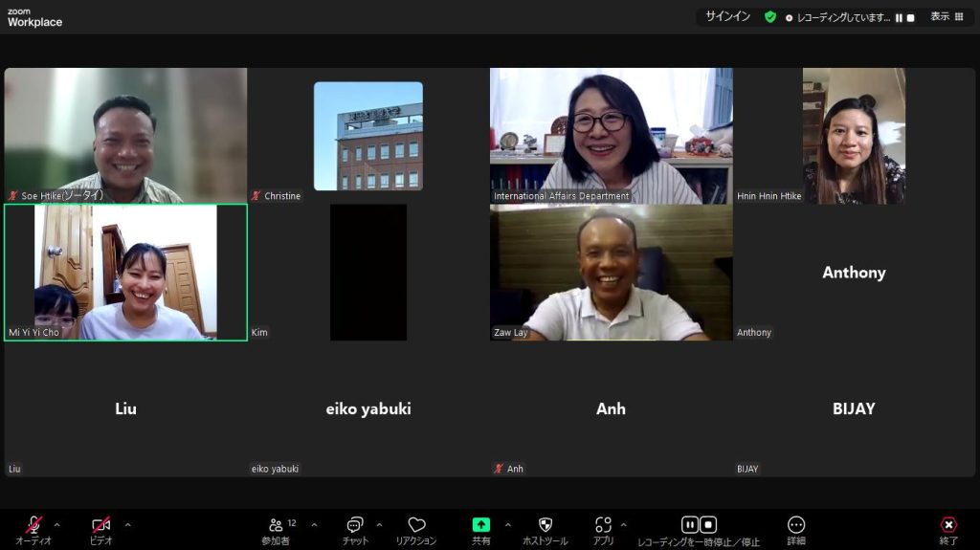
Task: Turn on the camera with the video icon
Action: (x=100, y=525)
